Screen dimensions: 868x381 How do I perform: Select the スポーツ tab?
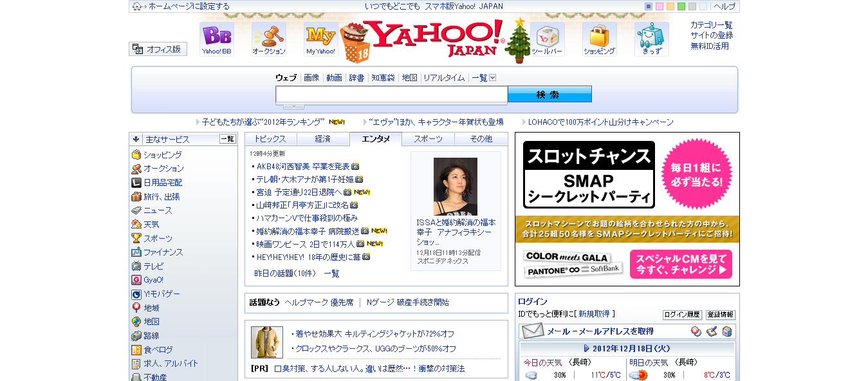point(429,139)
